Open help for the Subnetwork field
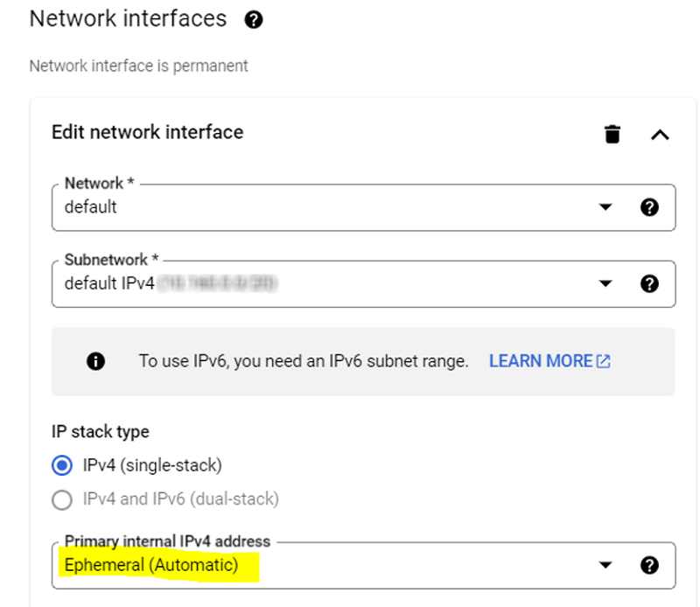700x607 pixels. (649, 283)
